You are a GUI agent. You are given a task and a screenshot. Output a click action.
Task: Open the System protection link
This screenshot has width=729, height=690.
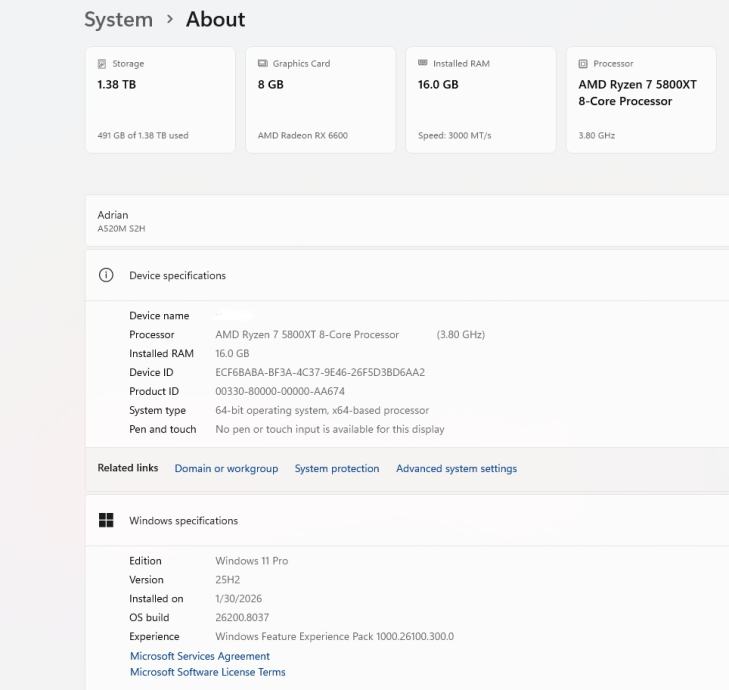(337, 468)
